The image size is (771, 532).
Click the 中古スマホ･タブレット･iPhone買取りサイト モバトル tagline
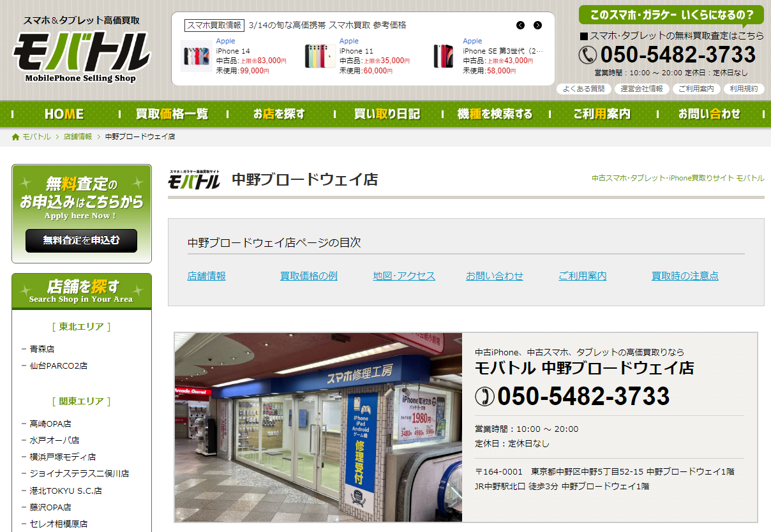678,179
